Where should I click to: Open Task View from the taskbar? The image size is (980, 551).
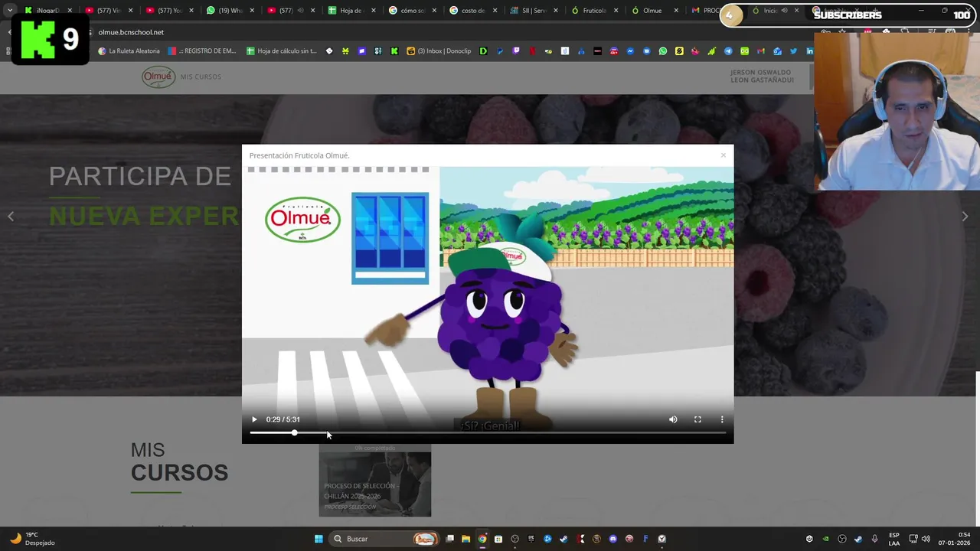[x=450, y=539]
